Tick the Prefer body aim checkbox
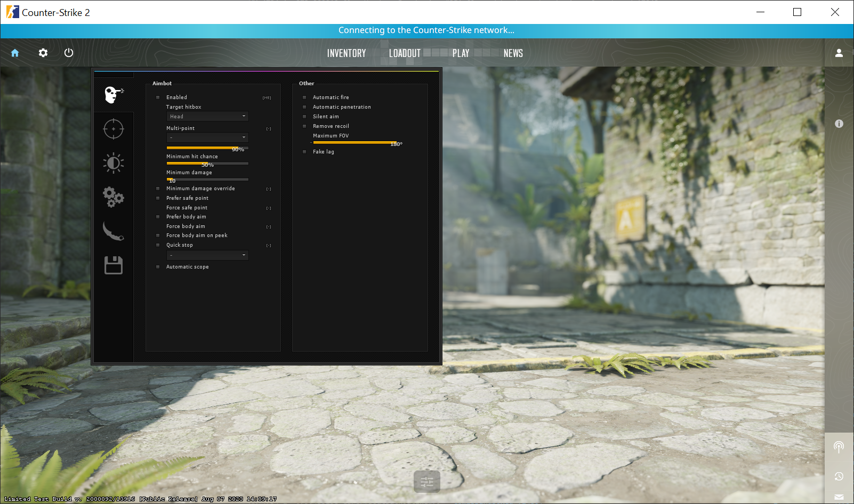This screenshot has height=504, width=854. pos(158,217)
